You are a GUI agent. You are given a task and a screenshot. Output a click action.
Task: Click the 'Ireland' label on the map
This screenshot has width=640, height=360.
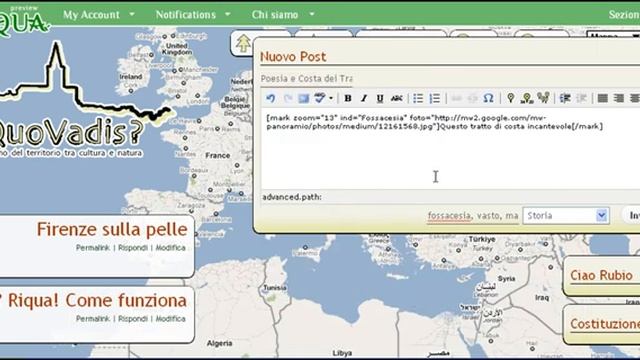point(131,77)
